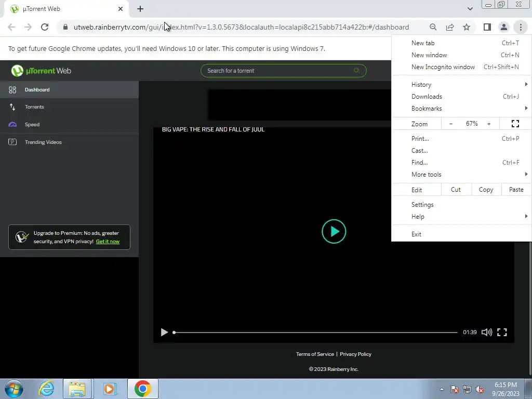
Task: Click the µTorrent Web logo
Action: point(41,71)
